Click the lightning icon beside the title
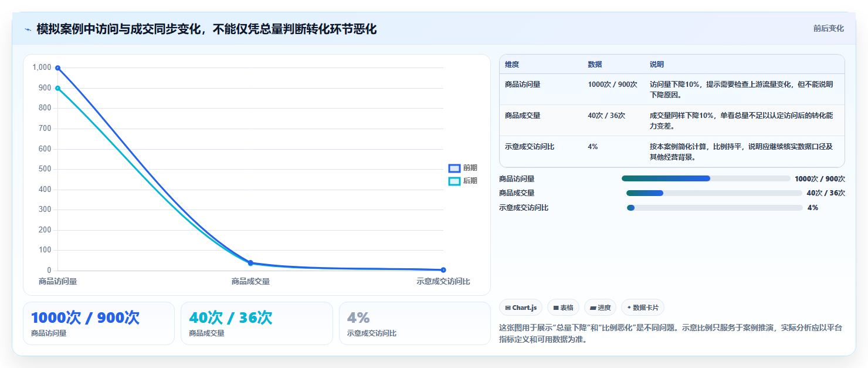The height and width of the screenshot is (368, 868). coord(28,29)
